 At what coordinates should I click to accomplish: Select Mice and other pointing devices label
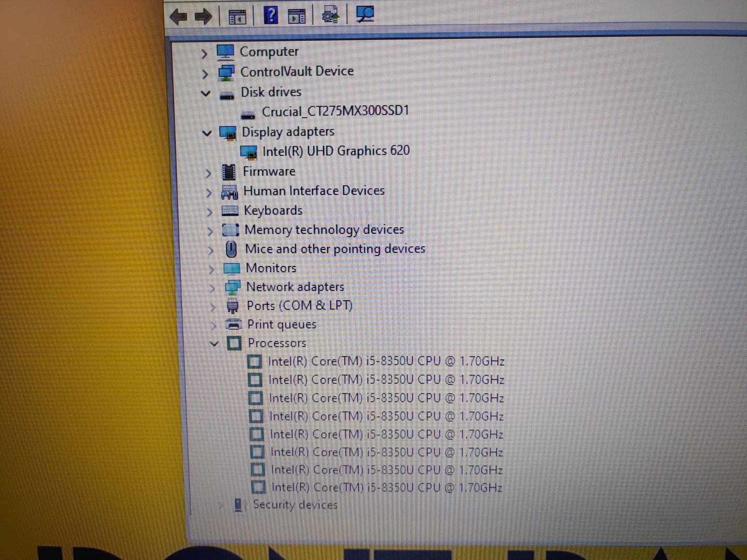pyautogui.click(x=335, y=249)
